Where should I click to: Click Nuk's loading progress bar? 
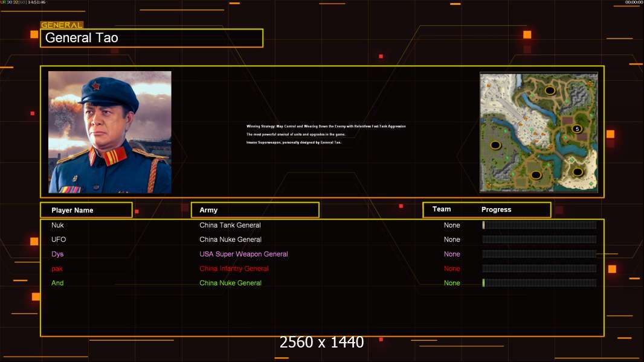[539, 224]
